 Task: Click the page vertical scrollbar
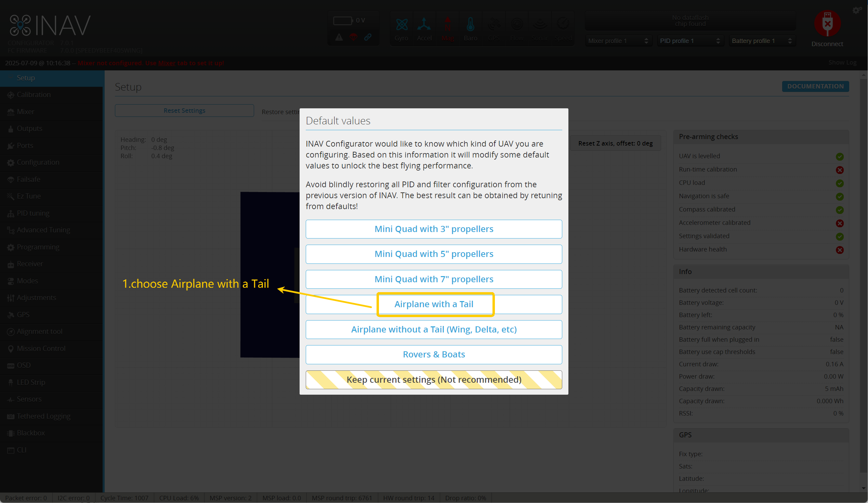tap(863, 275)
